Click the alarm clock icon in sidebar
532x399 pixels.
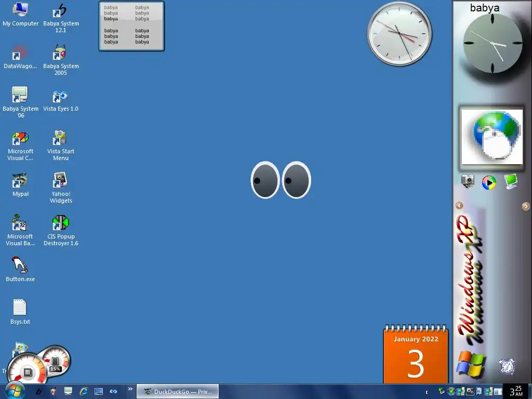(x=507, y=366)
